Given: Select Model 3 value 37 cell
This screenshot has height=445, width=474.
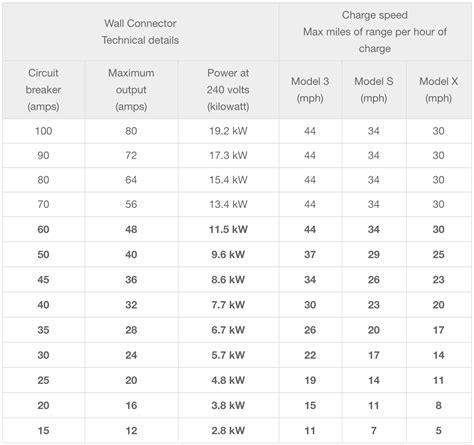Looking at the screenshot, I should (x=310, y=254).
